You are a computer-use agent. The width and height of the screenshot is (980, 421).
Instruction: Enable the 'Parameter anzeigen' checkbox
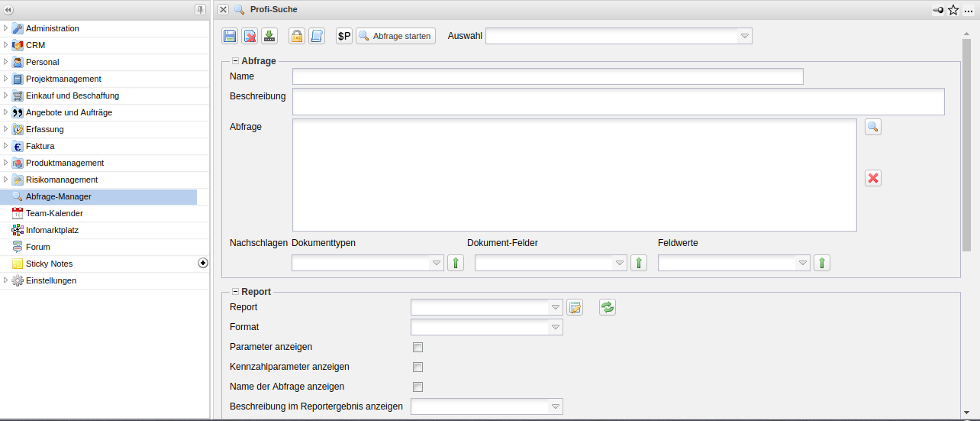417,348
